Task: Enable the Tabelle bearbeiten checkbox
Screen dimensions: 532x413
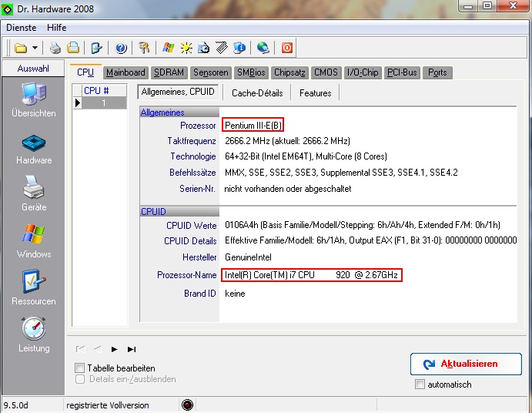Action: [80, 368]
